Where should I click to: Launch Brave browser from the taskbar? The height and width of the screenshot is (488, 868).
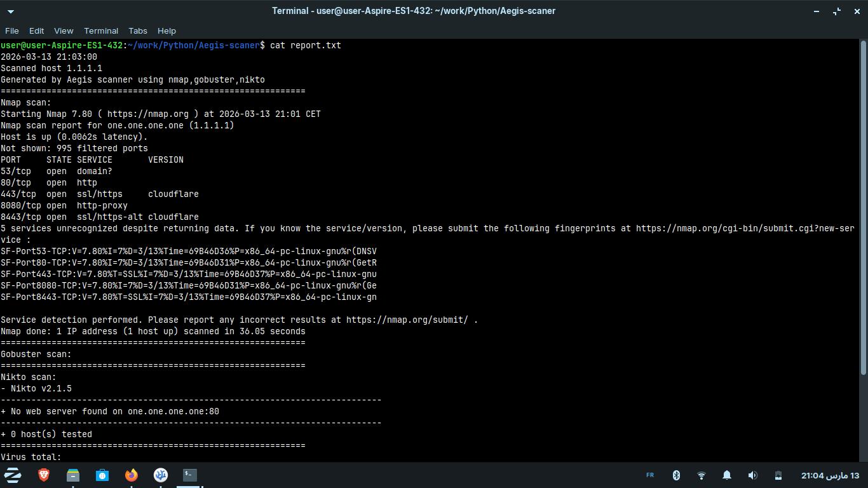click(44, 475)
